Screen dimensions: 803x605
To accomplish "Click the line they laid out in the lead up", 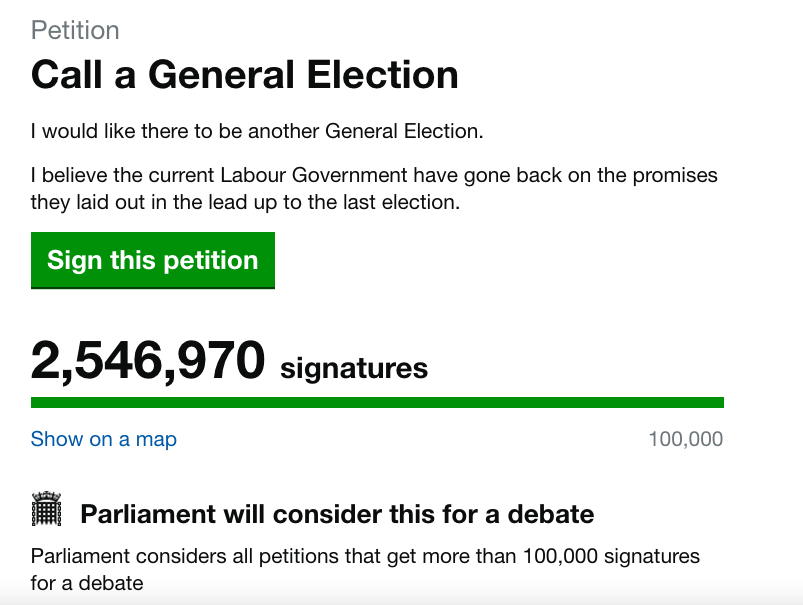I will pos(245,202).
